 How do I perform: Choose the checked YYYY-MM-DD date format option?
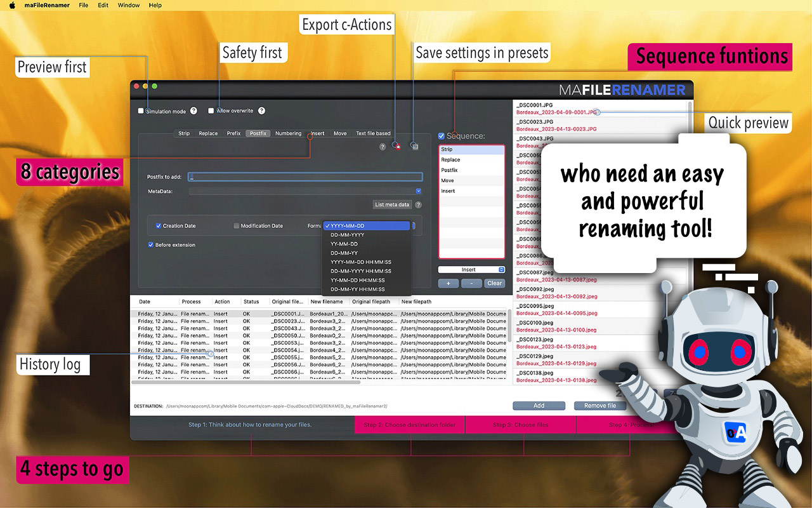[367, 225]
